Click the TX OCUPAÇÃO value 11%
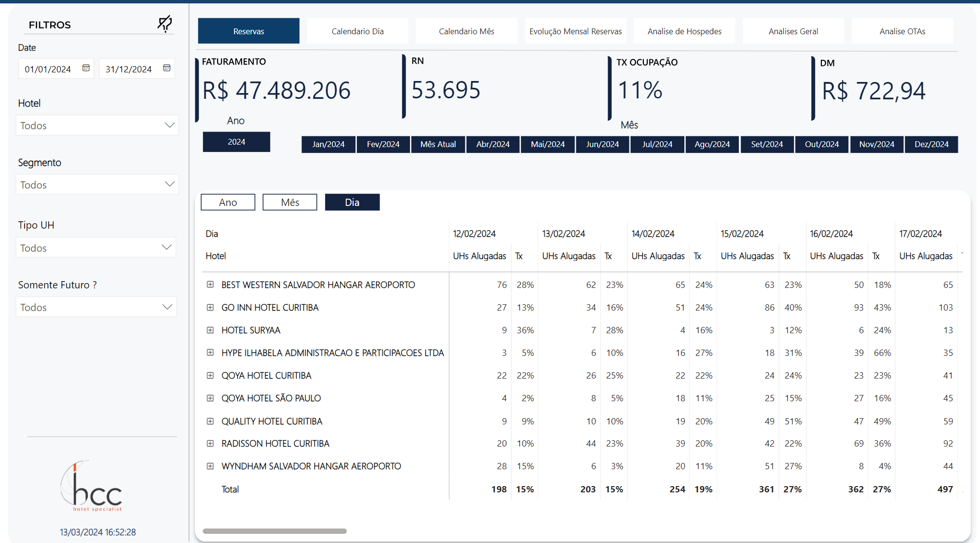The image size is (980, 543). pos(640,90)
